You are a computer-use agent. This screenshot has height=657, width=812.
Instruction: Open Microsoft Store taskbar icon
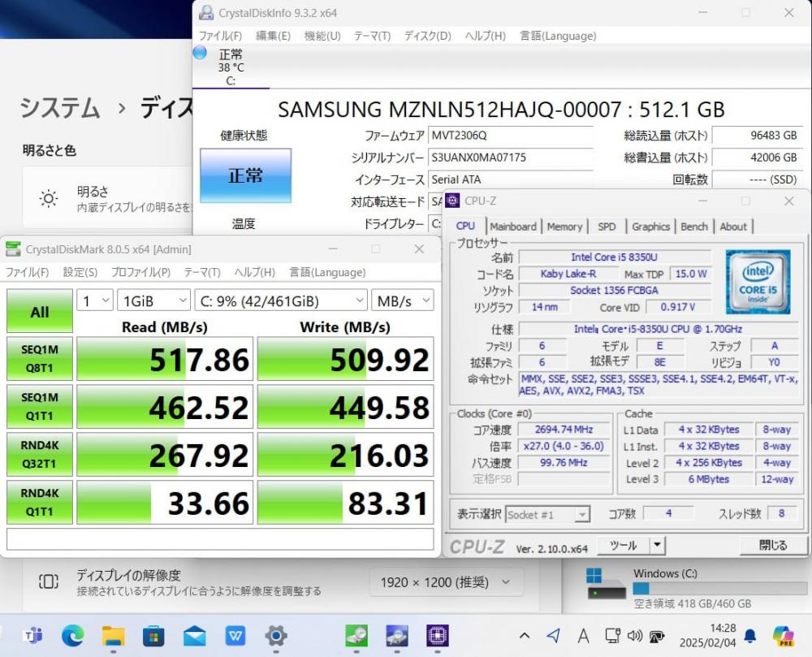pos(153,635)
